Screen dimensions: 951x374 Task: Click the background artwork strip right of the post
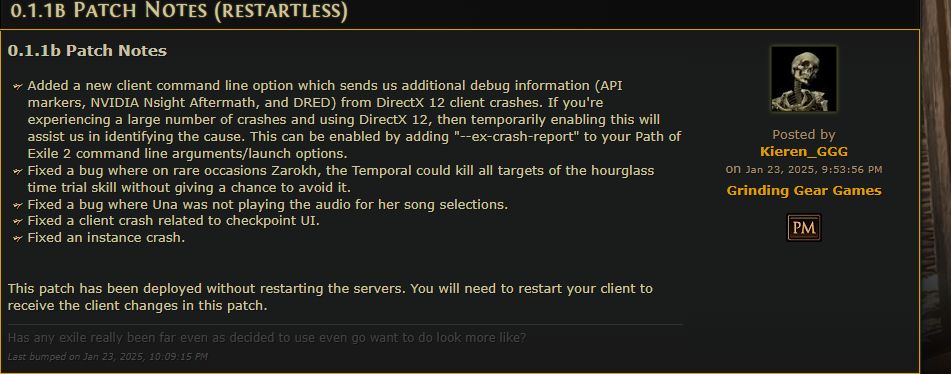pos(936,187)
